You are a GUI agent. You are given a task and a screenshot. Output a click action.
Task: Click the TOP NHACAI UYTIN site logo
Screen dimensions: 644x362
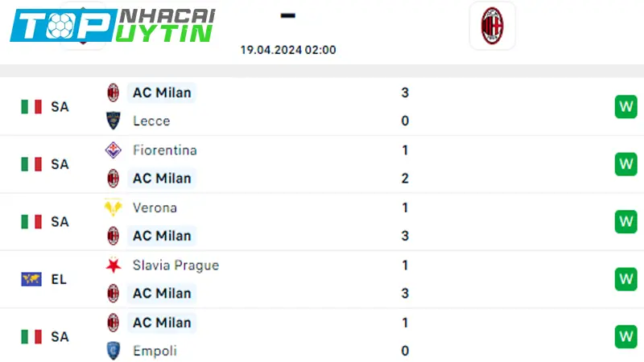tap(113, 24)
